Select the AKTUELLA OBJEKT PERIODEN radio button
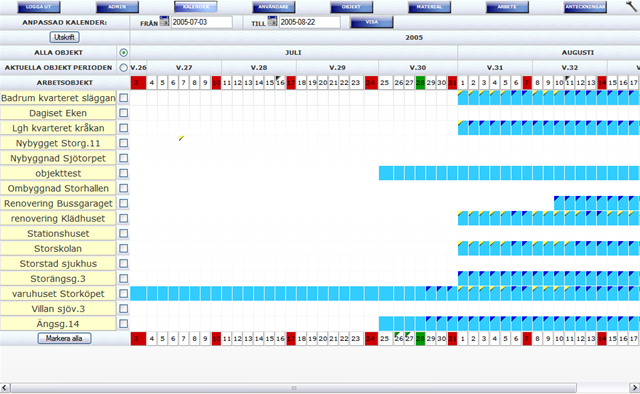 123,68
